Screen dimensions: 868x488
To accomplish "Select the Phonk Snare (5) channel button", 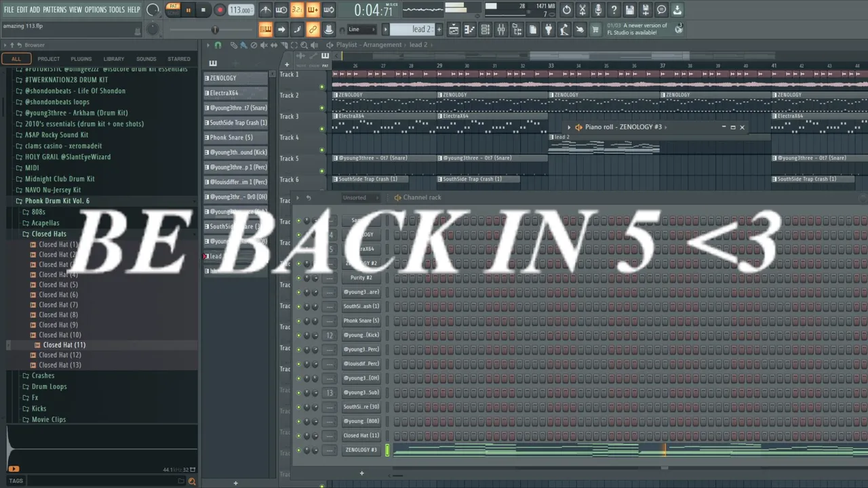I will 361,321.
